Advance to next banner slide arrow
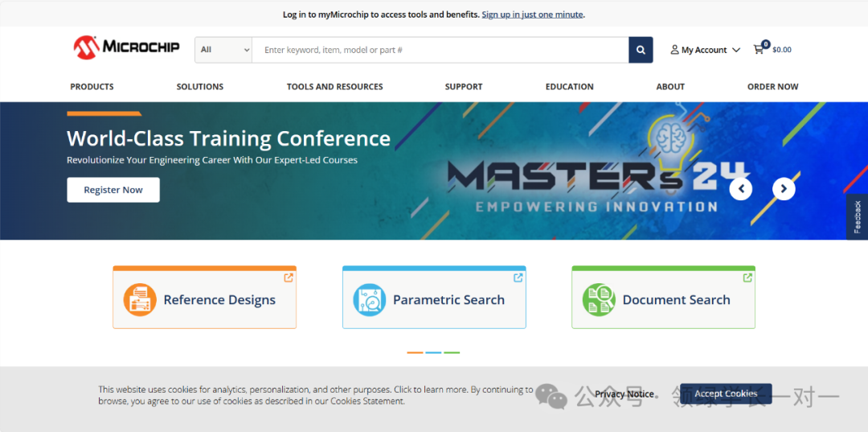This screenshot has width=868, height=432. (784, 189)
